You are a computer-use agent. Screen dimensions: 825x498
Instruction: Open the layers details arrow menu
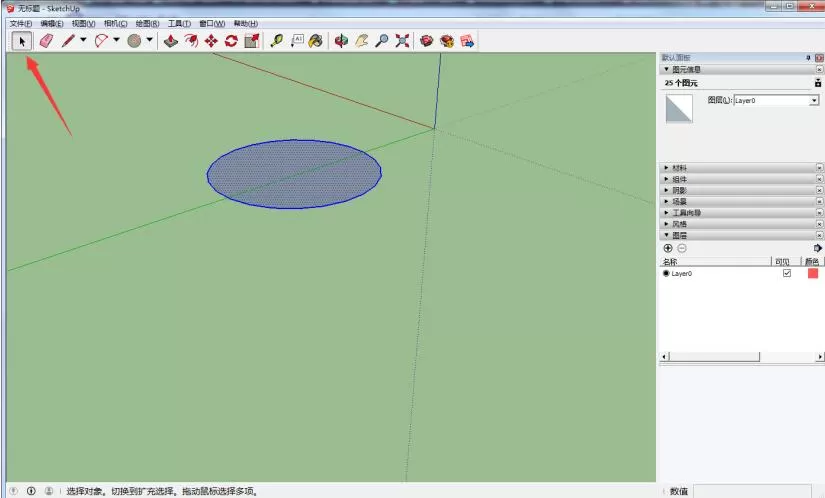(817, 248)
